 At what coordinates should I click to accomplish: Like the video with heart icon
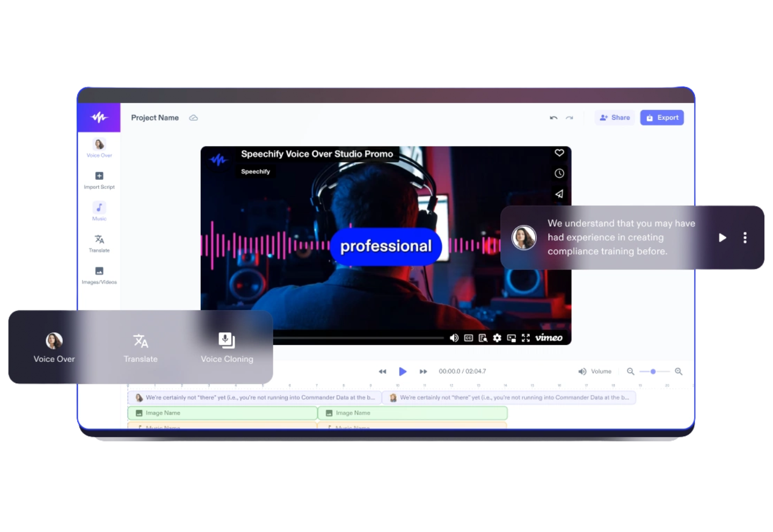[x=559, y=153]
